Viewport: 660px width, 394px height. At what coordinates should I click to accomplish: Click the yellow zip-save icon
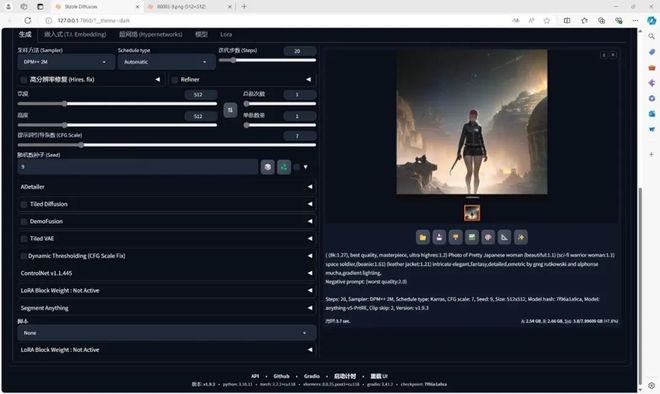455,237
